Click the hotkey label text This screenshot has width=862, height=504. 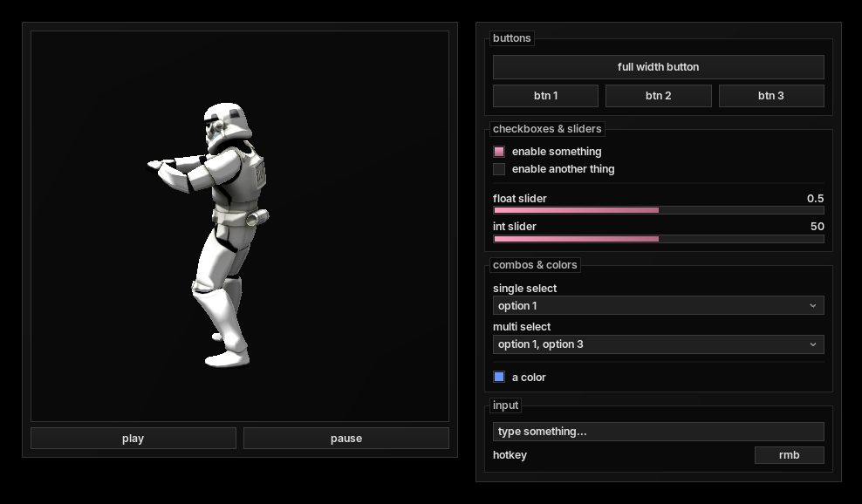point(510,455)
